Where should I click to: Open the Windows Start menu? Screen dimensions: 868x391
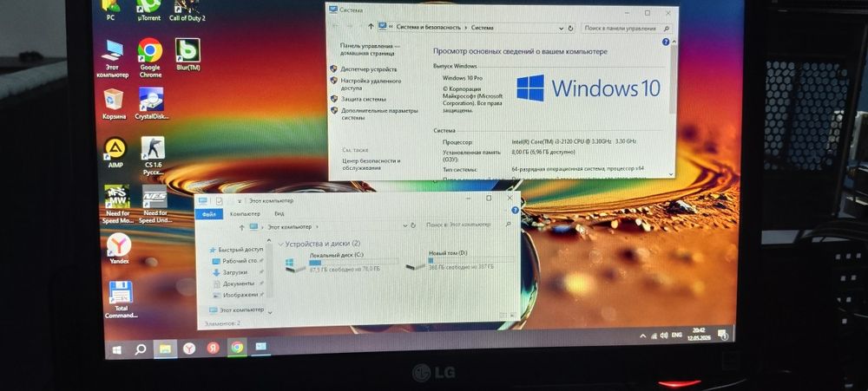coord(116,350)
